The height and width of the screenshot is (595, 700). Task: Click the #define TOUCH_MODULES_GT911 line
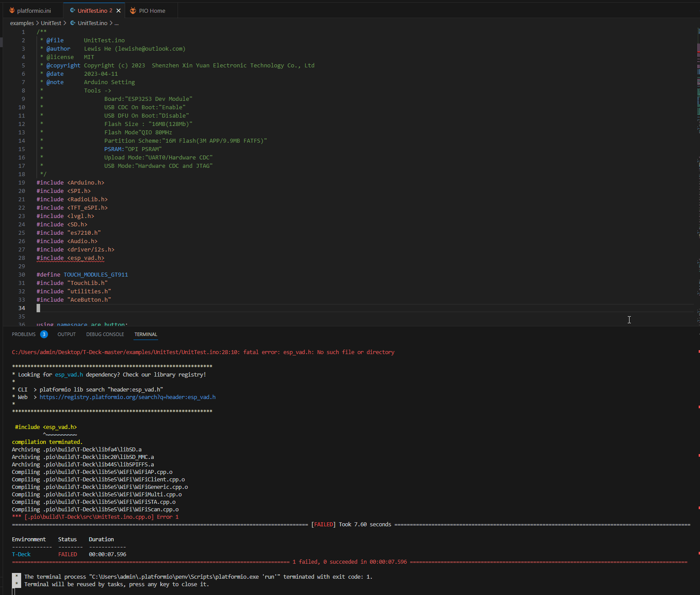tap(82, 275)
